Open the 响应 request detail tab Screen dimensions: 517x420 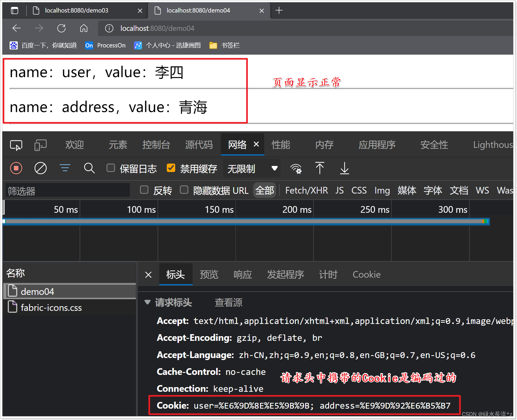tap(243, 274)
